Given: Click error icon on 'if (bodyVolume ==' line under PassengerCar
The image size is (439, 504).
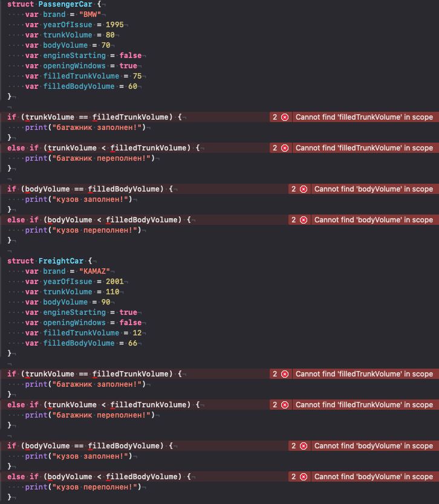Looking at the screenshot, I should click(x=304, y=189).
